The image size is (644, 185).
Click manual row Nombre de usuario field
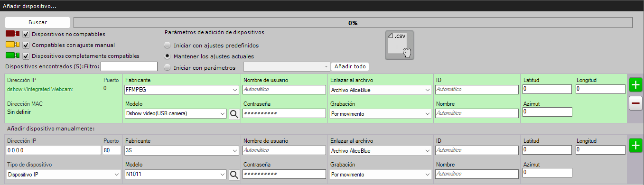(284, 150)
